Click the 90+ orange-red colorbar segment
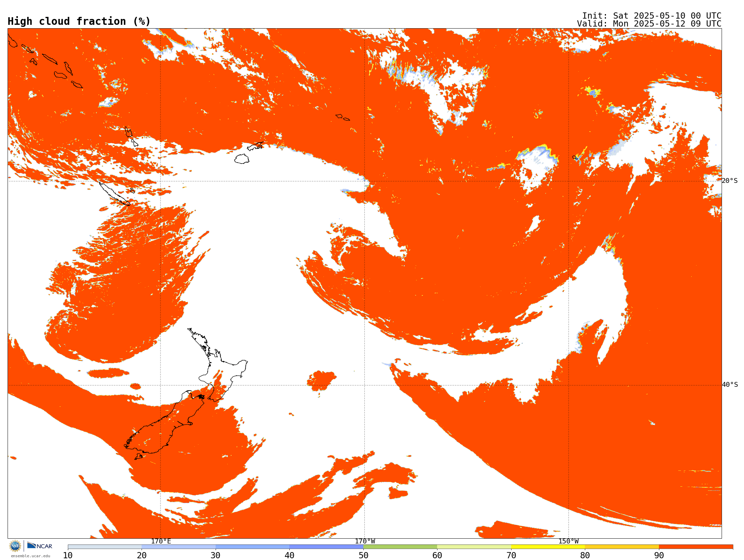The image size is (744, 560). (x=696, y=547)
